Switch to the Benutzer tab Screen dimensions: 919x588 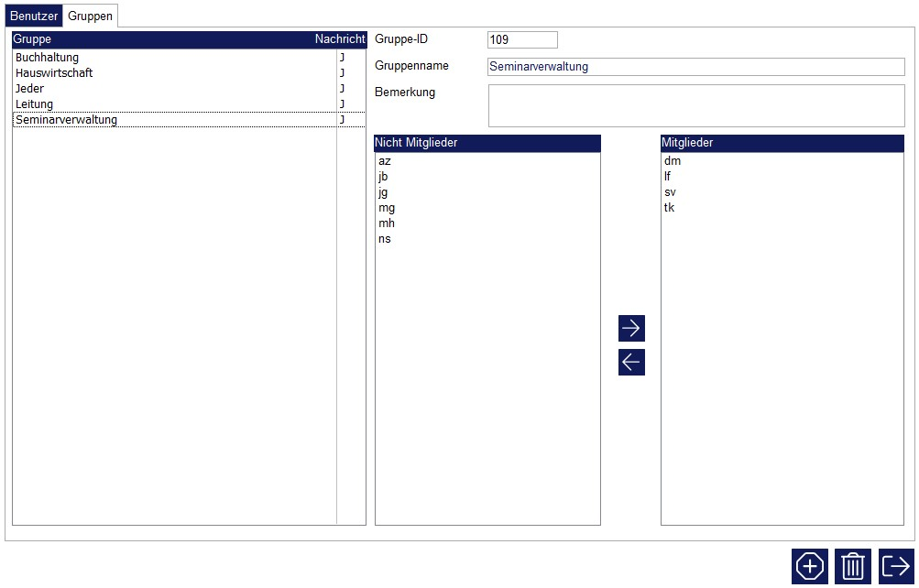pyautogui.click(x=34, y=16)
